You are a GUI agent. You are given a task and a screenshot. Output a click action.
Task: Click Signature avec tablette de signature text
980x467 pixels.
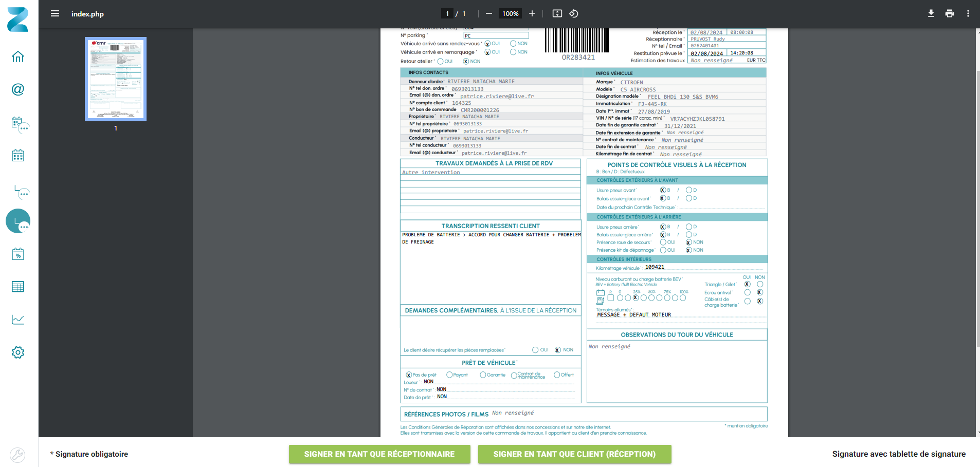899,454
